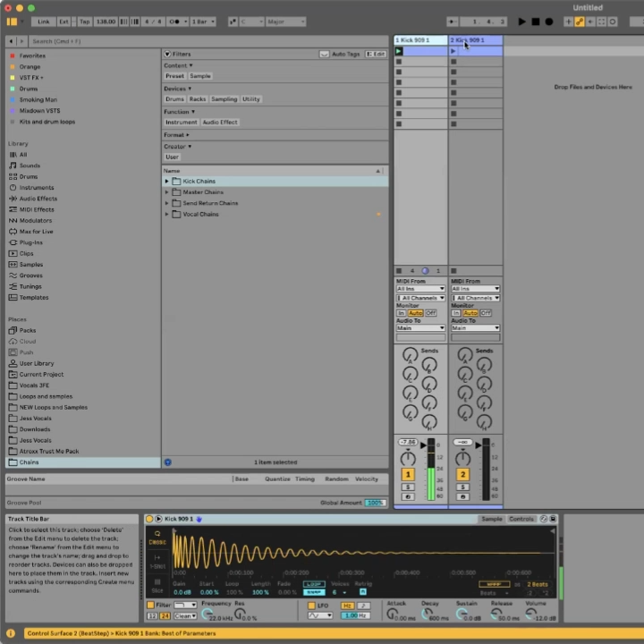Expand the Kick Chains folder
644x644 pixels.
click(x=166, y=182)
